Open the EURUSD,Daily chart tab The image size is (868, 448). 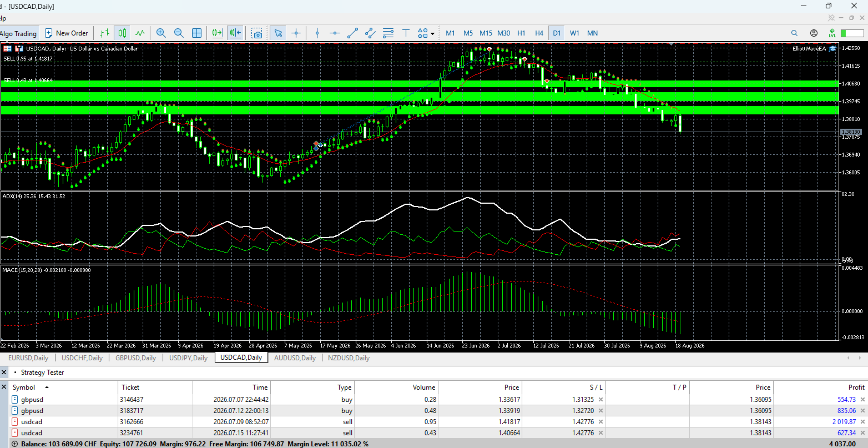pos(28,358)
